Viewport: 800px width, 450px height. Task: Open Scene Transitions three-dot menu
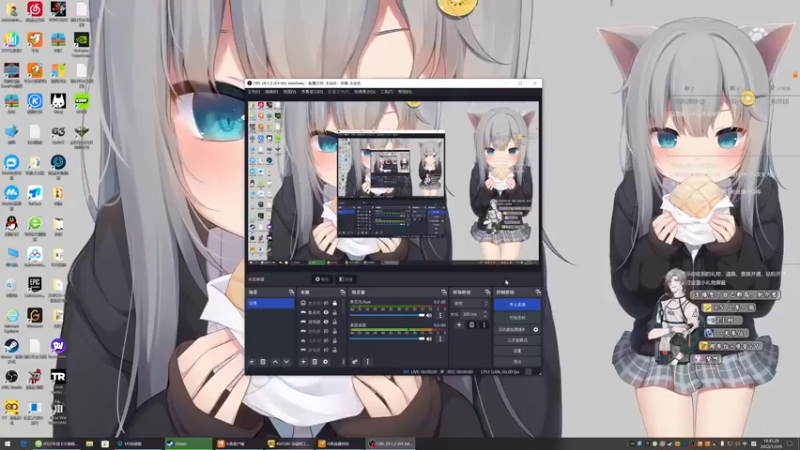pyautogui.click(x=484, y=324)
